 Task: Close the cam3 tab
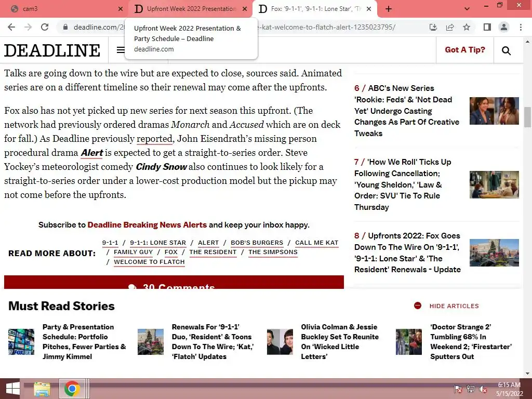(x=121, y=9)
